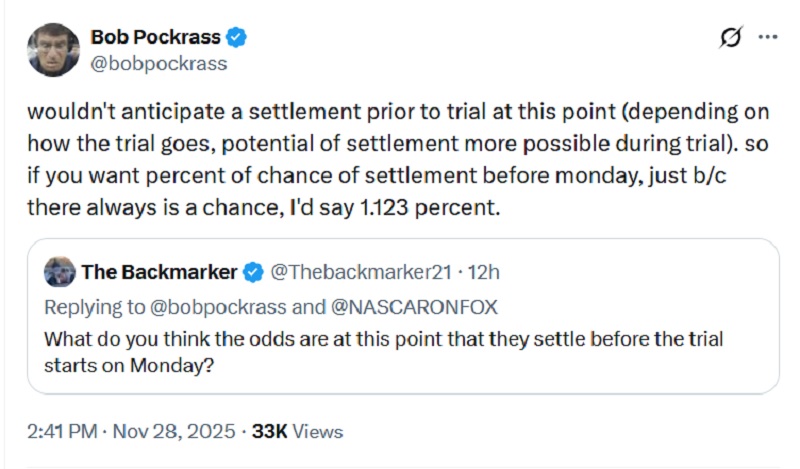
Task: Click the Grok slashed-circle icon
Action: (x=731, y=38)
